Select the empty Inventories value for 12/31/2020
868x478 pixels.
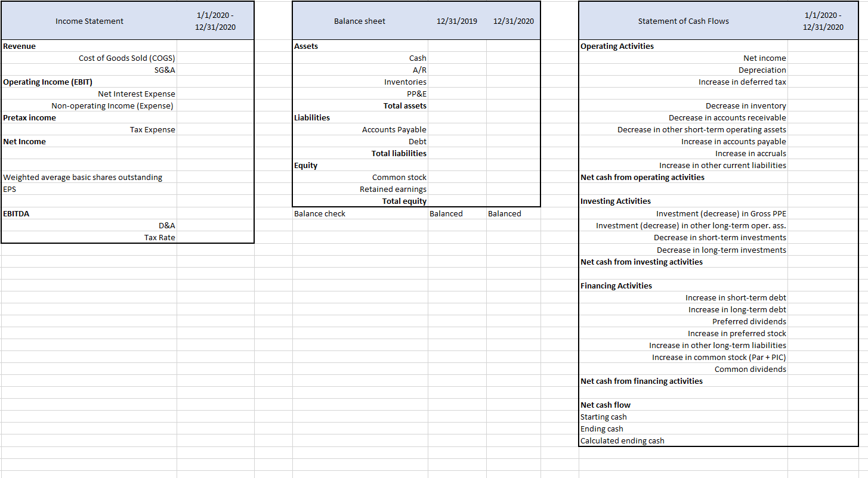click(x=513, y=82)
